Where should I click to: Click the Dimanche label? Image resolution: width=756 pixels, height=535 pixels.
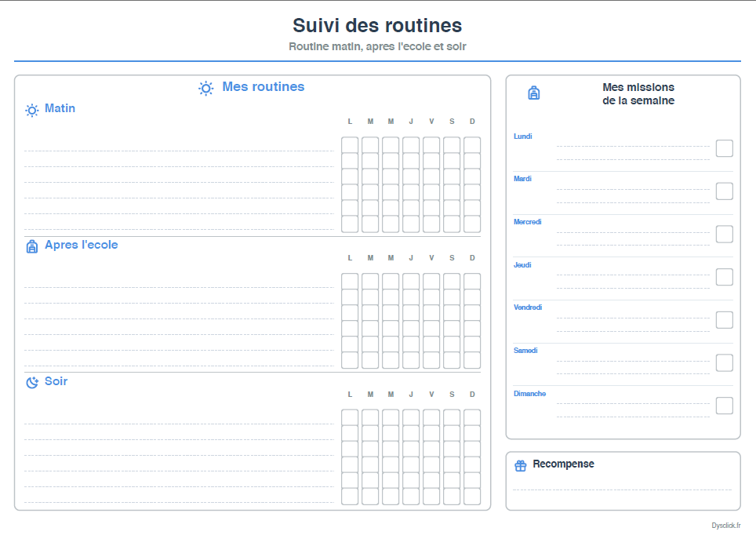(x=529, y=394)
